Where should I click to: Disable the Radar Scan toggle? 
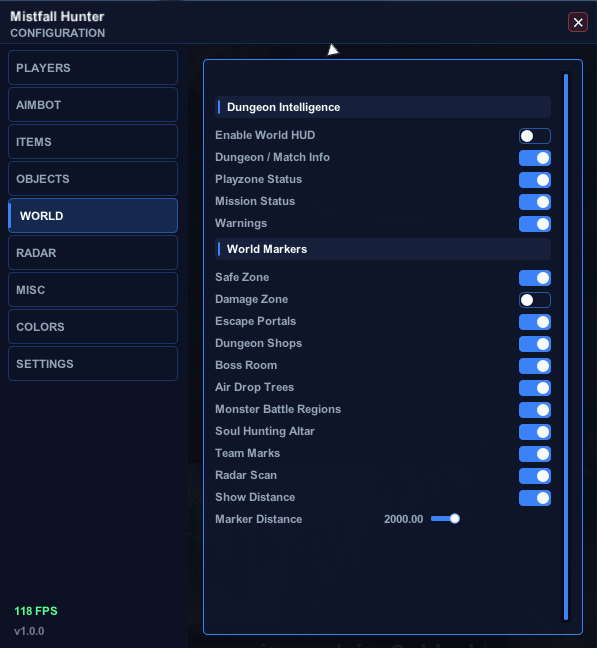click(x=535, y=476)
